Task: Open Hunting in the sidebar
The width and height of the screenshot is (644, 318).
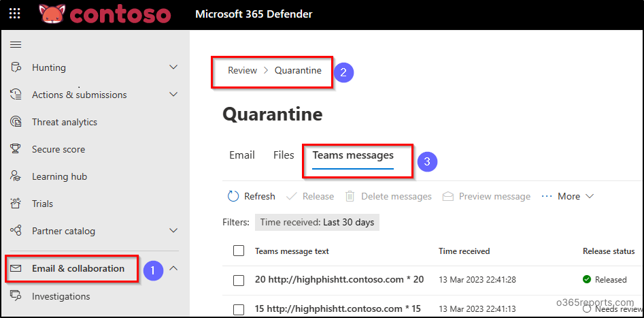Action: point(49,67)
